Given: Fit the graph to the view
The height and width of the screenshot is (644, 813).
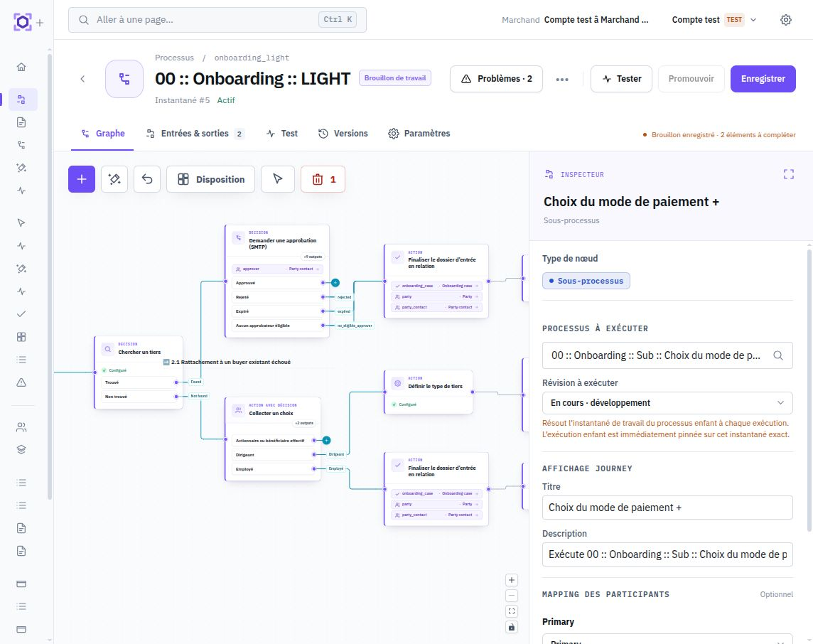Looking at the screenshot, I should click(511, 611).
